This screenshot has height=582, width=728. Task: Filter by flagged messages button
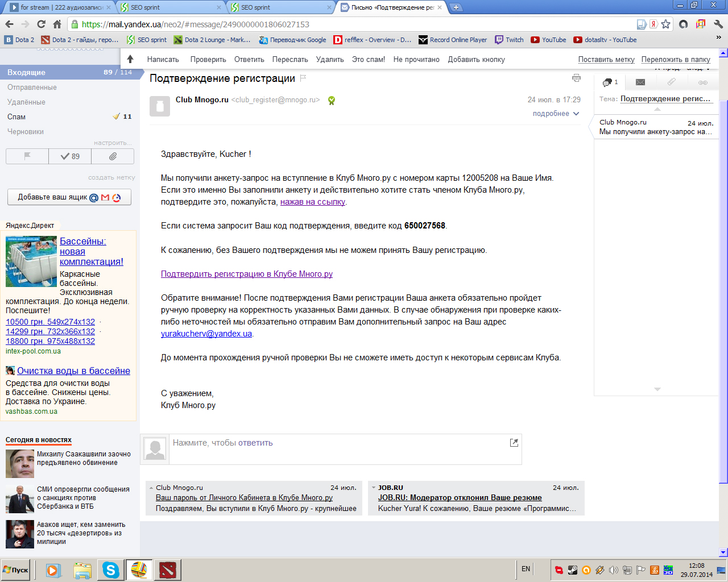pyautogui.click(x=27, y=156)
